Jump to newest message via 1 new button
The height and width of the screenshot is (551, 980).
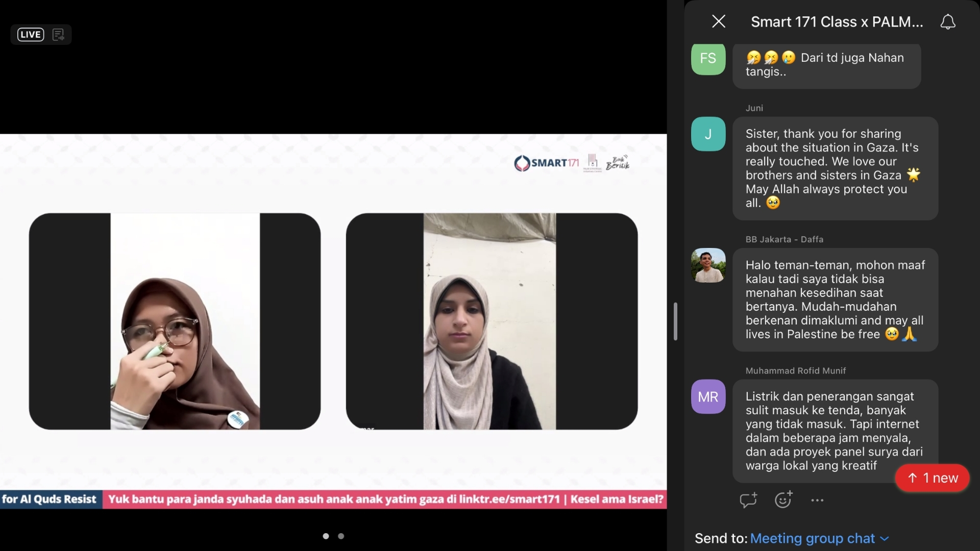[932, 478]
